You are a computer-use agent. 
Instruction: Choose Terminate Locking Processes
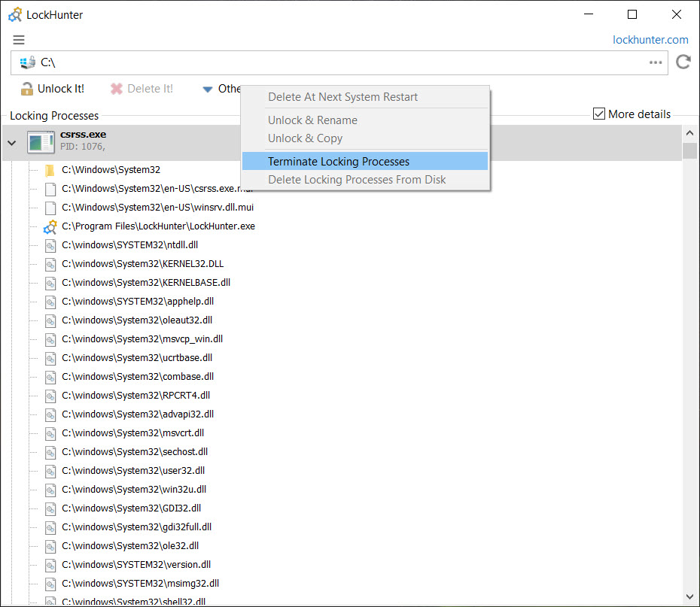365,161
